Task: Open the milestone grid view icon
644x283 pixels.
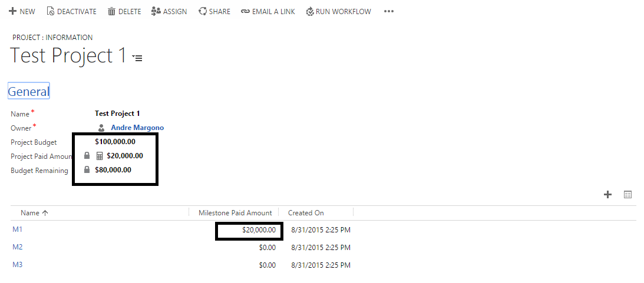Action: pyautogui.click(x=628, y=195)
